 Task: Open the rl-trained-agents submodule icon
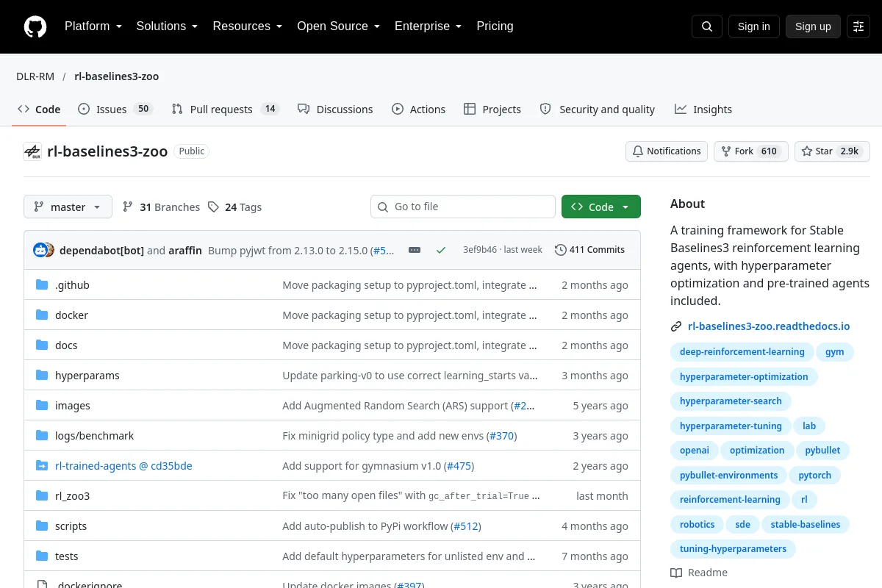[x=42, y=466]
